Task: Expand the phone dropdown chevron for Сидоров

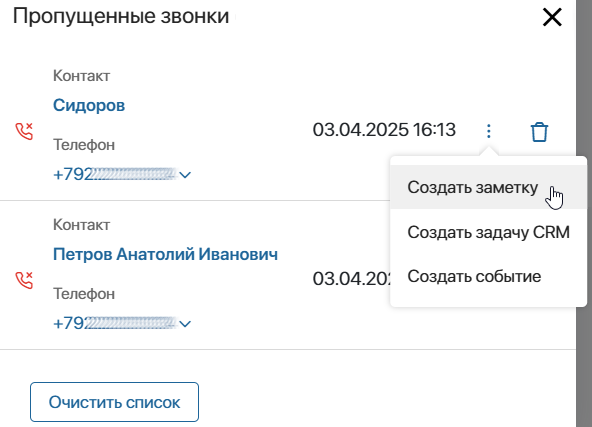Action: [185, 175]
